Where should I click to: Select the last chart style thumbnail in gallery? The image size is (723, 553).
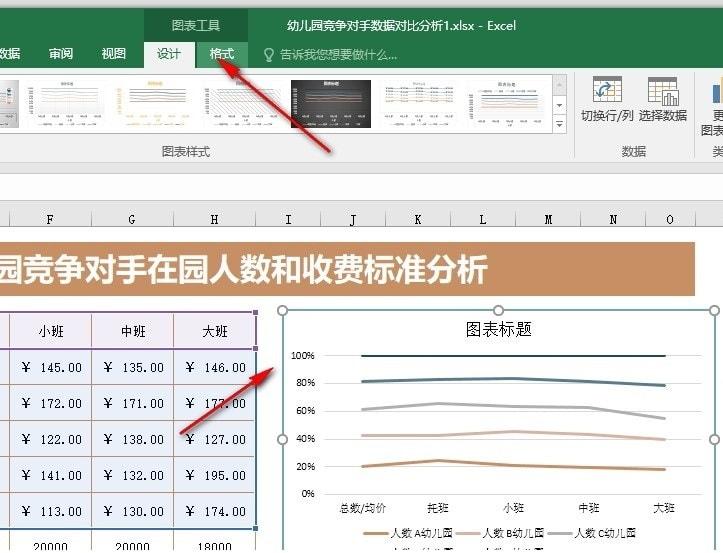tap(507, 104)
